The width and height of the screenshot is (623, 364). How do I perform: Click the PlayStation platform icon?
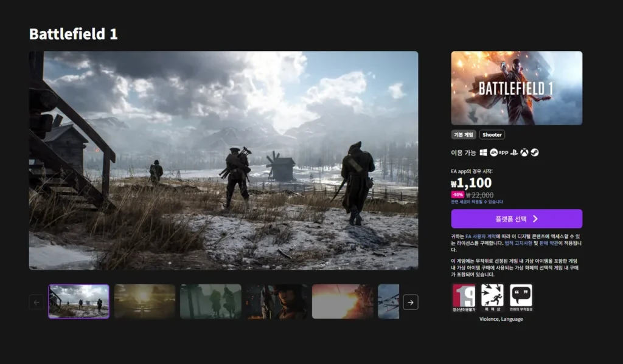513,153
